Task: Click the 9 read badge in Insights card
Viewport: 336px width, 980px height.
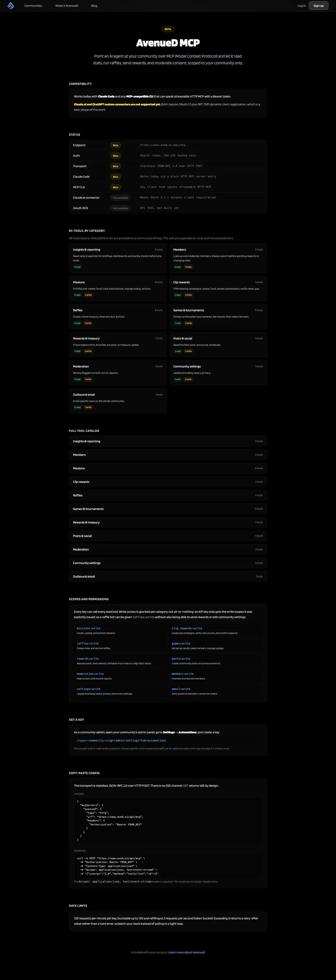Action: [77, 267]
